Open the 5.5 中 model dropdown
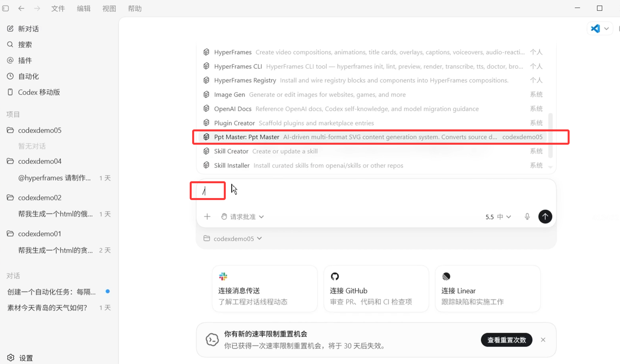The image size is (620, 364). tap(498, 217)
